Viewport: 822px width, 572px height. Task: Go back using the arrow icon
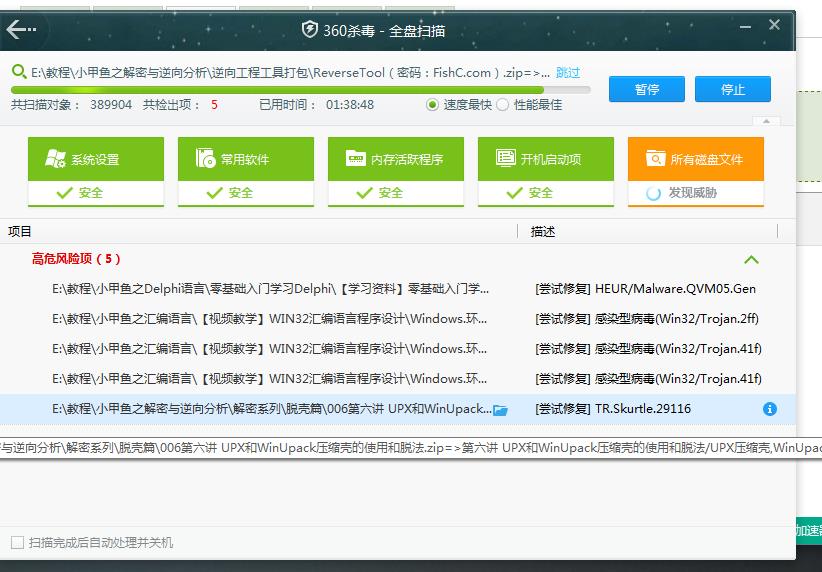tap(21, 29)
